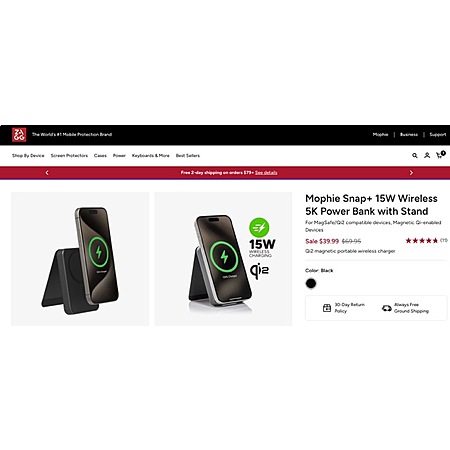Image resolution: width=450 pixels, height=450 pixels.
Task: Open the account profile icon
Action: (x=427, y=155)
